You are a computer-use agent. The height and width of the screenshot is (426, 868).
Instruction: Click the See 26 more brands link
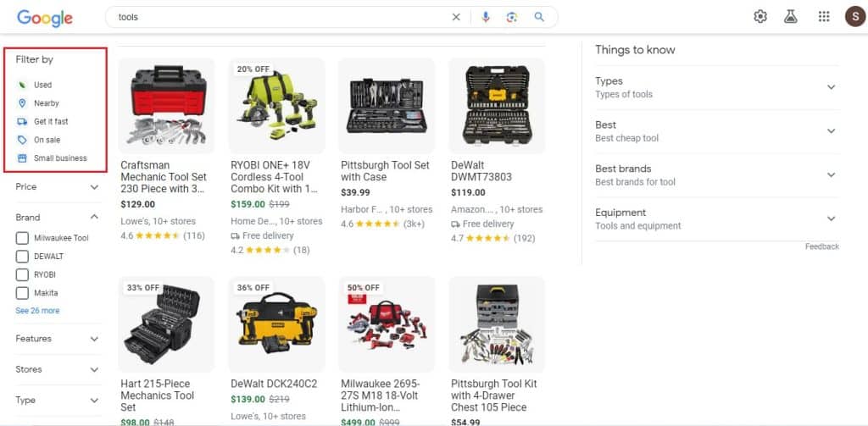click(x=37, y=311)
